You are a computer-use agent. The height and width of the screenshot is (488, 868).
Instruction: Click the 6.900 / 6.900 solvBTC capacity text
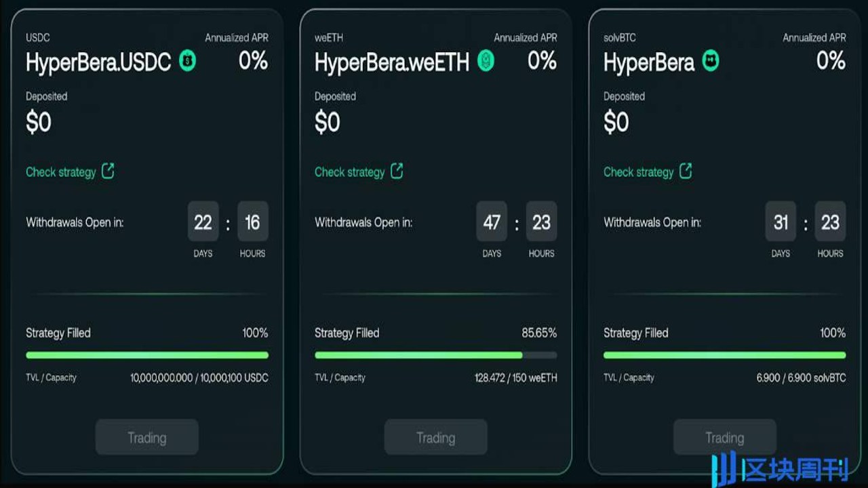(802, 378)
